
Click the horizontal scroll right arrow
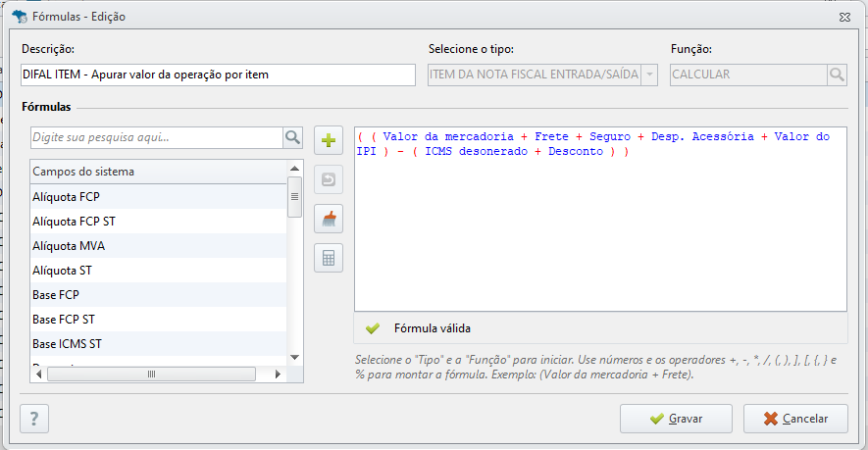[x=278, y=375]
